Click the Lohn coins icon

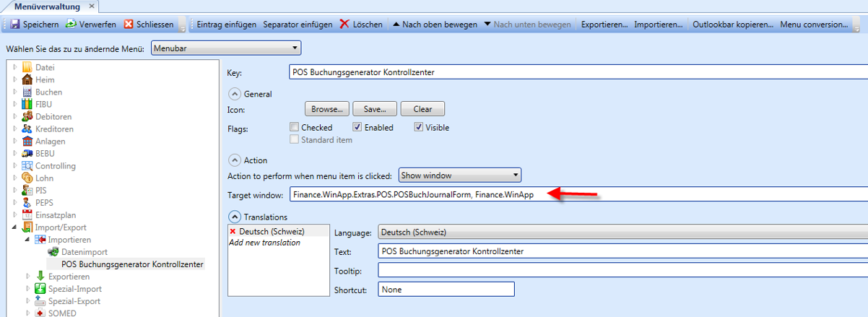coord(27,178)
